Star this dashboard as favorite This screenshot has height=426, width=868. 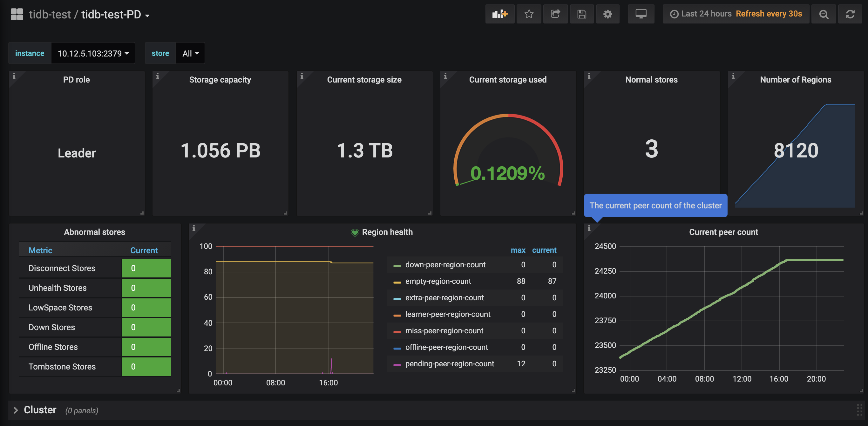[x=529, y=14]
